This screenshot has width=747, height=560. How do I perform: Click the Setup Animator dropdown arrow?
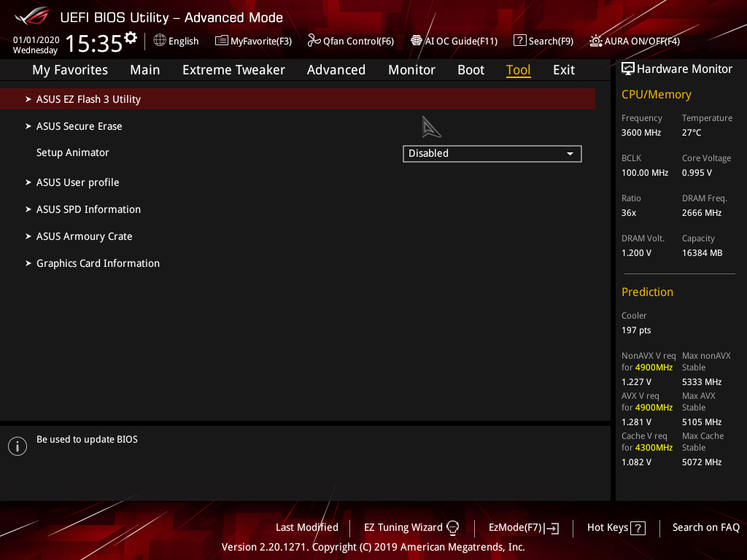[570, 154]
